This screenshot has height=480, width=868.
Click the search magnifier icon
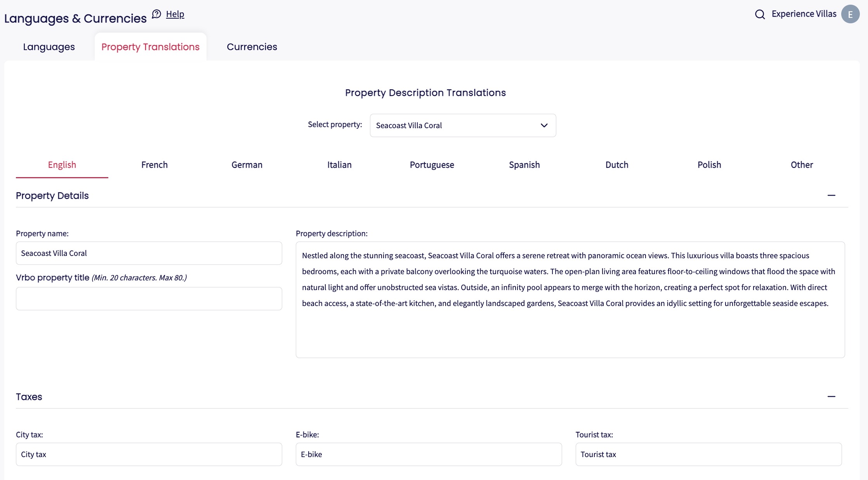click(760, 14)
